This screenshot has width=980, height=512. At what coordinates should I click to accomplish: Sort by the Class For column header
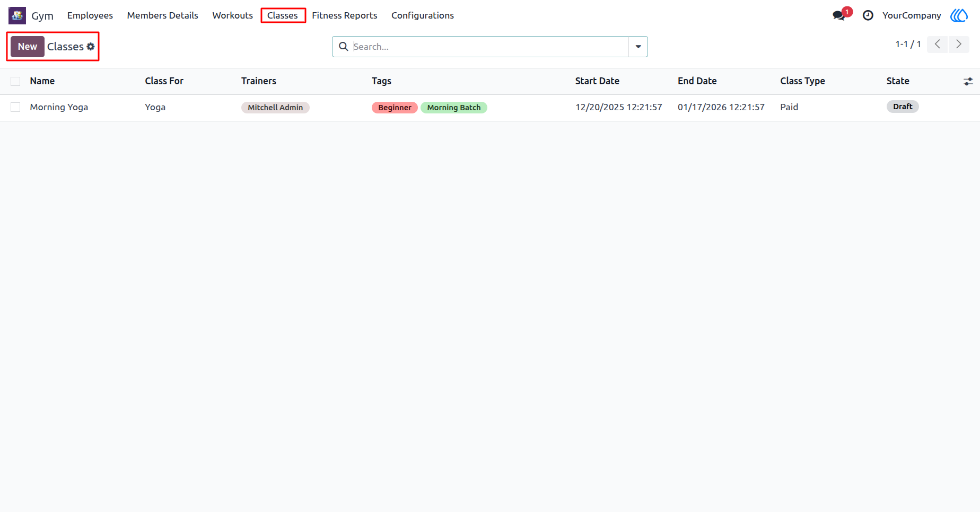[x=164, y=81]
